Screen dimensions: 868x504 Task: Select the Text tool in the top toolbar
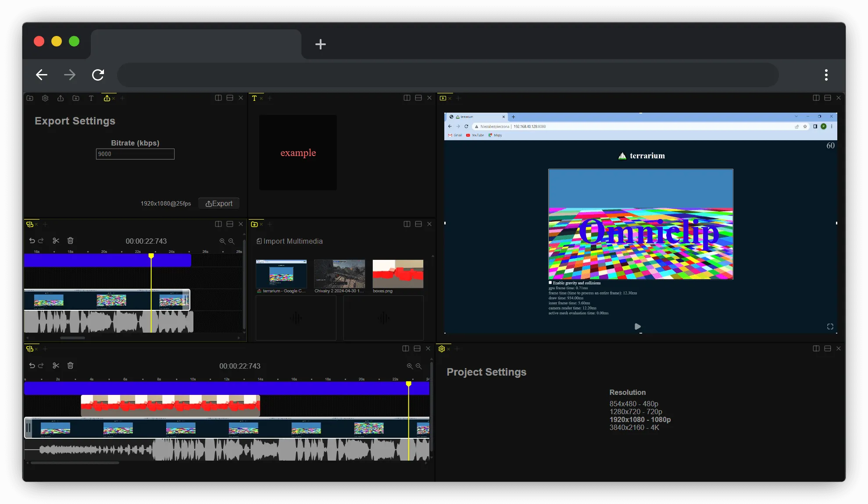point(91,98)
